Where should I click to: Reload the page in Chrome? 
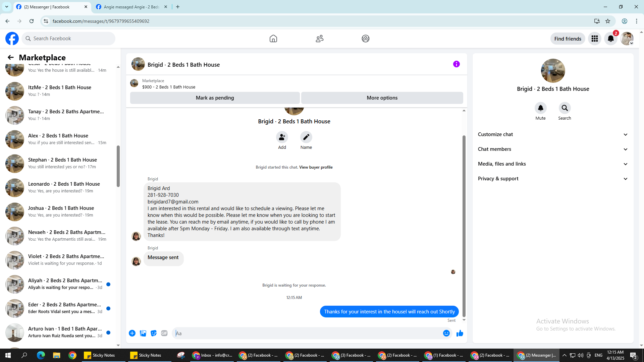pos(32,21)
